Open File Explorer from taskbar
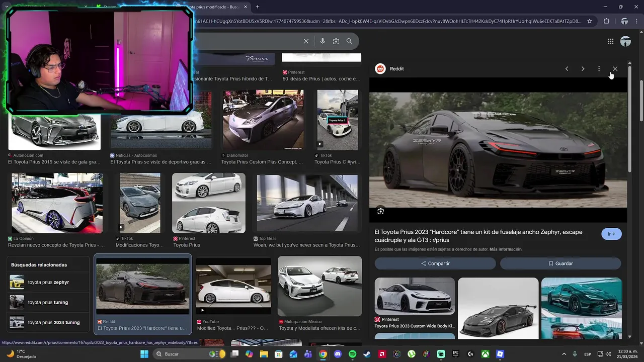 pos(264,354)
